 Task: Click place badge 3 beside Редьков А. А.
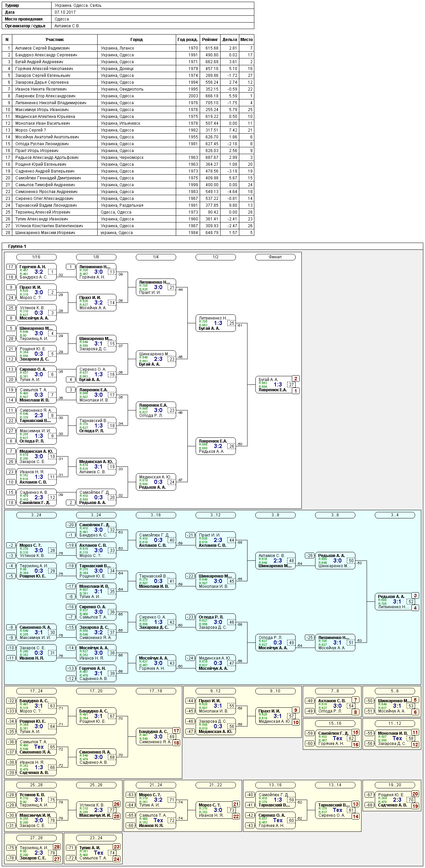[x=415, y=596]
